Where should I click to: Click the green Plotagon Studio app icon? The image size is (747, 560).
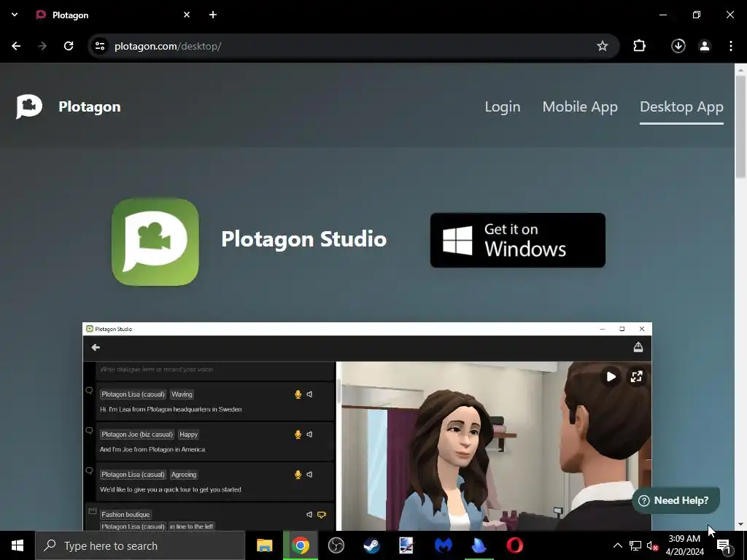155,242
